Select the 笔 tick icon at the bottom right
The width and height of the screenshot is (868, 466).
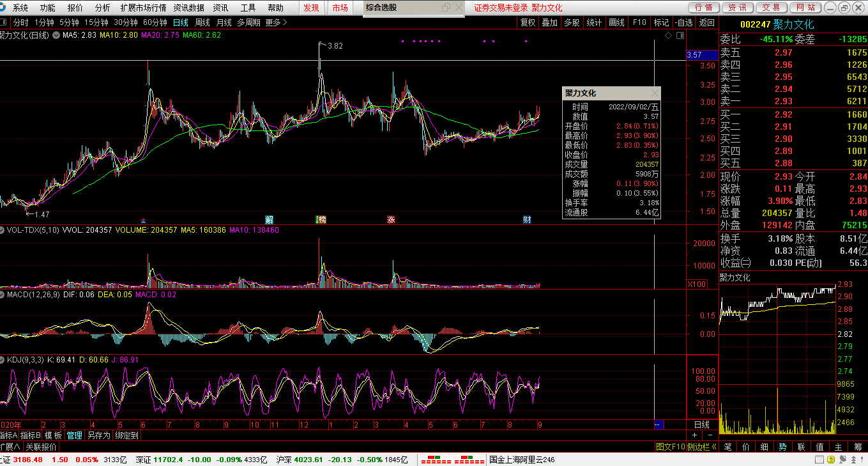pos(727,447)
